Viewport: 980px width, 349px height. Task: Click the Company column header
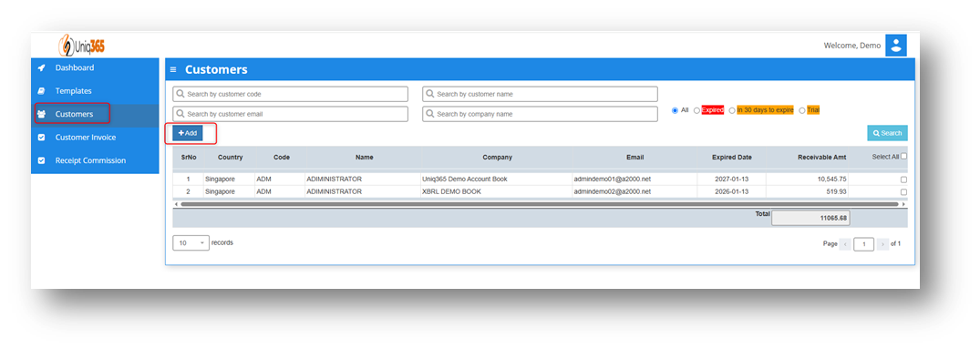[497, 158]
